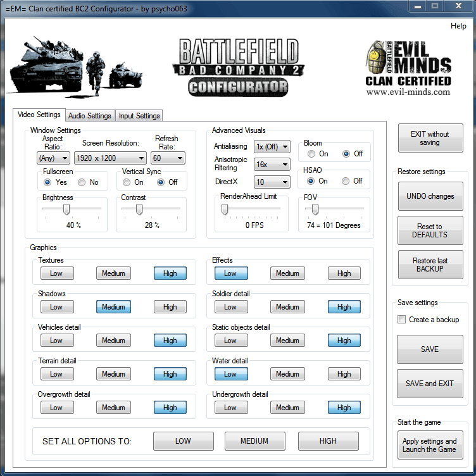
Task: Minimize the Configurator window
Action: 417,6
